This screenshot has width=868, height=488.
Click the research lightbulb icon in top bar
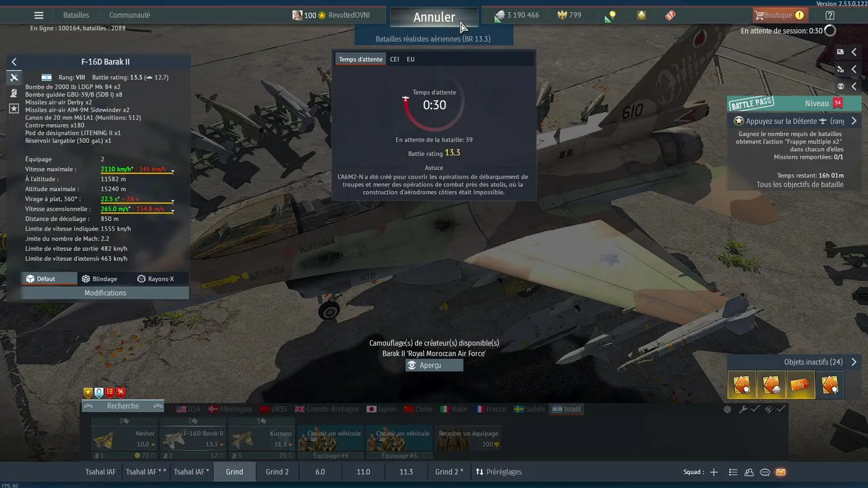click(x=610, y=15)
